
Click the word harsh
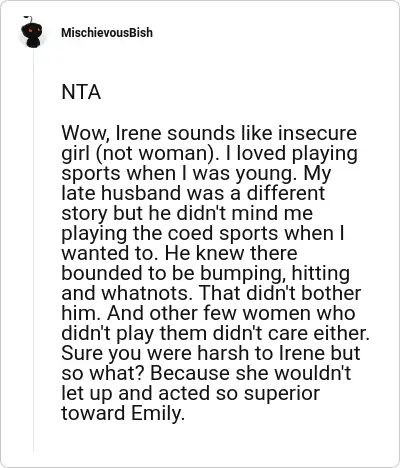click(x=223, y=353)
